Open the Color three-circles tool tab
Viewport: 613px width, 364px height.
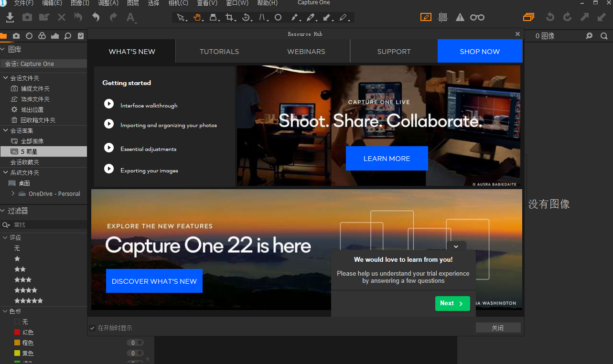click(42, 36)
